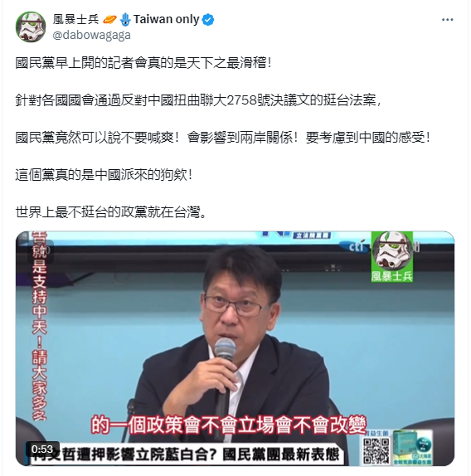Play the embedded press conference video
The height and width of the screenshot is (476, 471).
235,348
